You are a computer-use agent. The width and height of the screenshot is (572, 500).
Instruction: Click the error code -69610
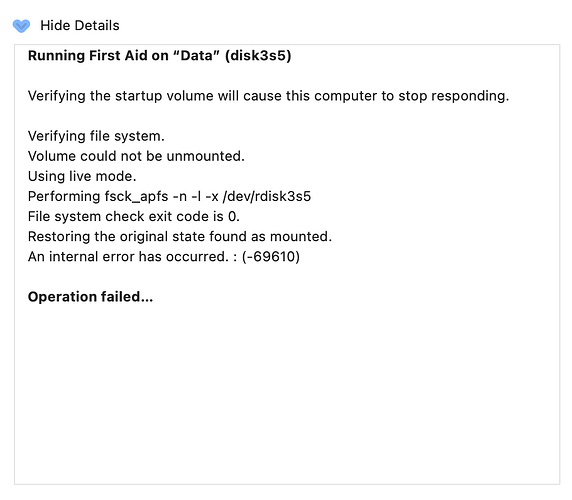(x=271, y=256)
